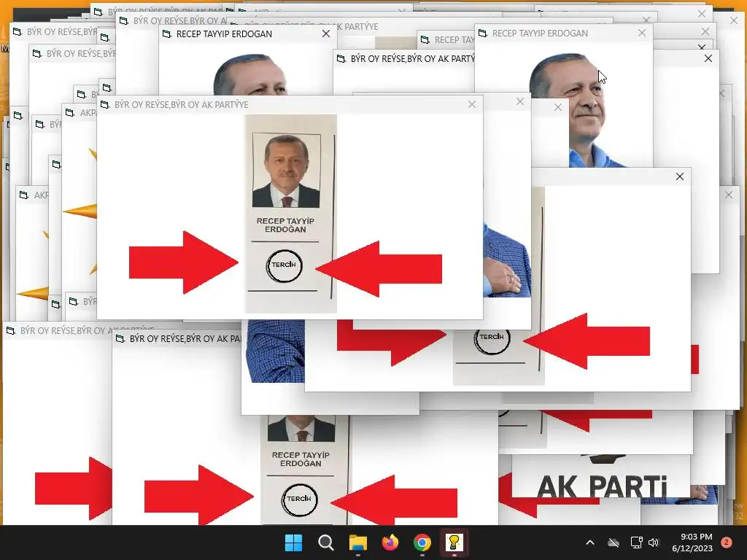Click the Erdoğan portrait on the front window's ballot
Screen dimensions: 747x560
(x=286, y=171)
